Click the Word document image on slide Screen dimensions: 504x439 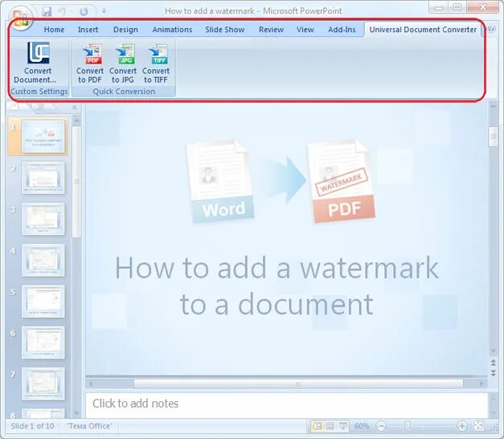(220, 182)
